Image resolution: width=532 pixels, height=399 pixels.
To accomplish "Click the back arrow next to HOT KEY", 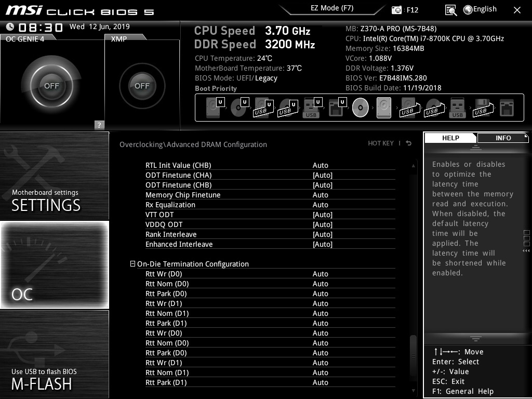I will coord(408,143).
